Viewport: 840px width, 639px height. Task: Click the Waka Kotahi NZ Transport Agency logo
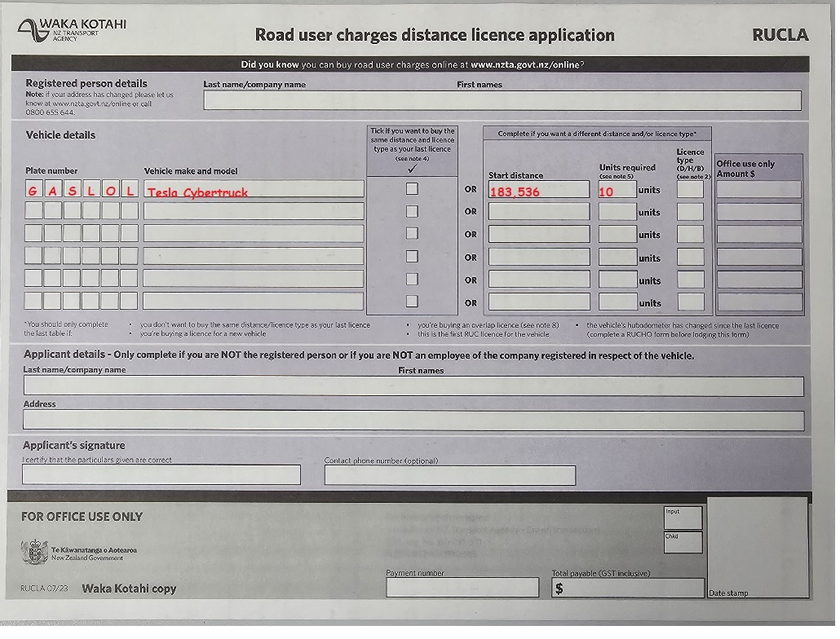(72, 29)
